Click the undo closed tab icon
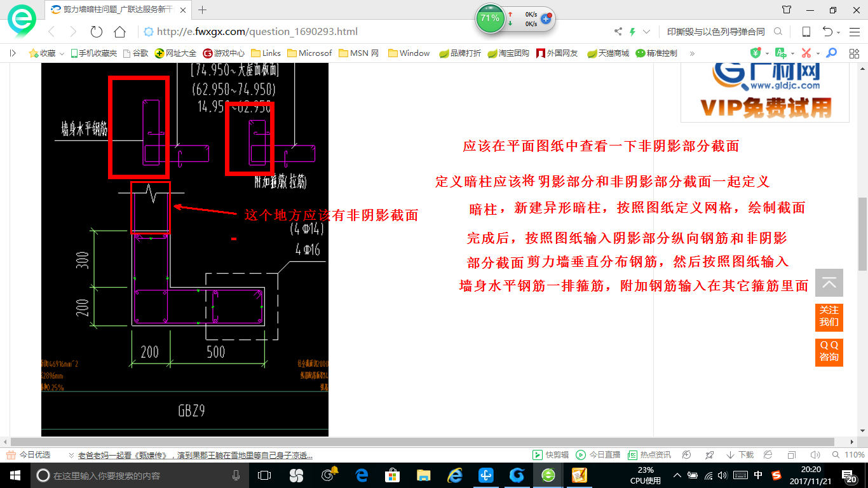 click(827, 32)
